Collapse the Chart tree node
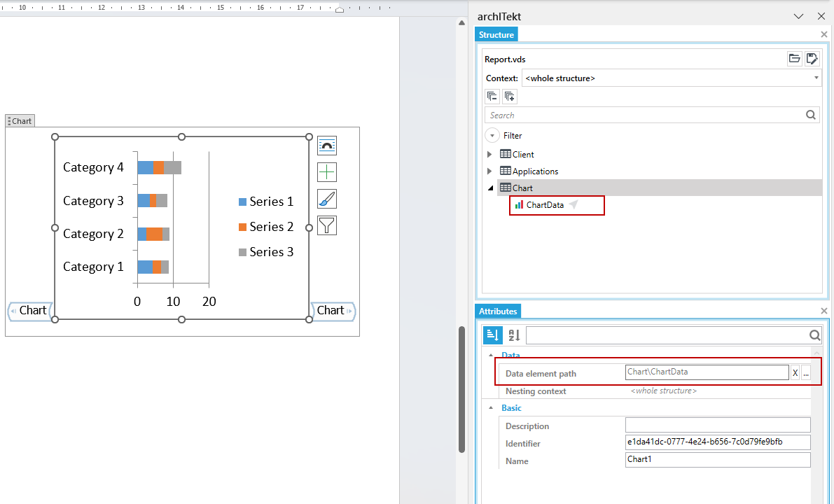834x504 pixels. pos(490,188)
